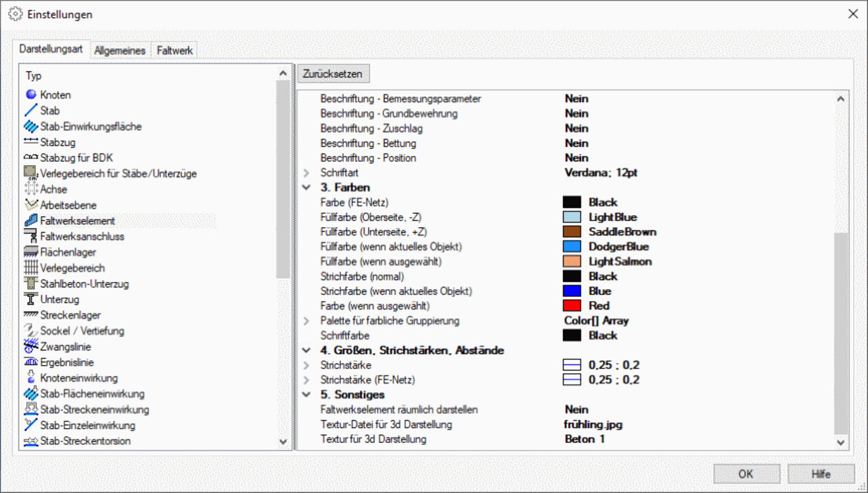Screen dimensions: 868x493
Task: Click the SaddleBrown fill color swatch
Action: 572,232
